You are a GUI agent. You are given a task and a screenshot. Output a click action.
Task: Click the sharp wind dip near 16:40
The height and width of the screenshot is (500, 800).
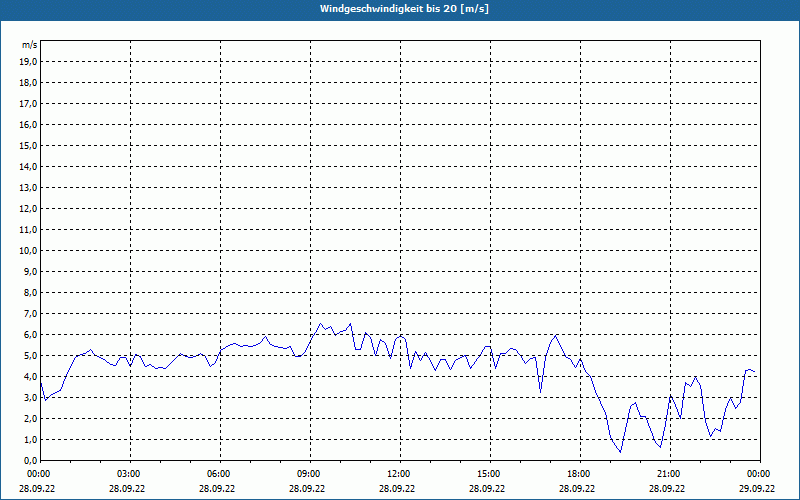(x=540, y=392)
